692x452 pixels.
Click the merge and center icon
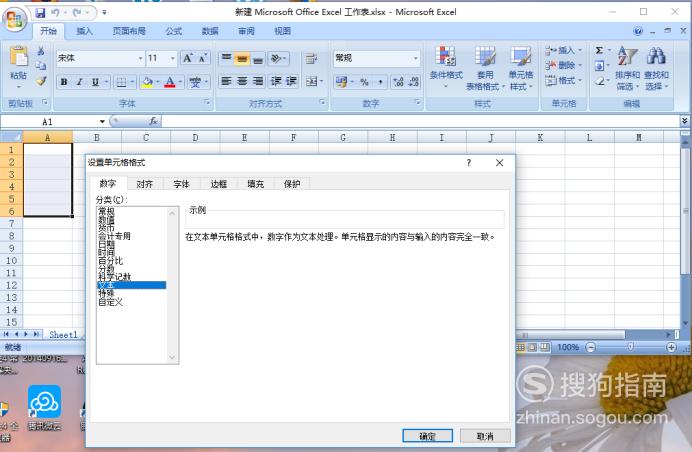point(311,82)
